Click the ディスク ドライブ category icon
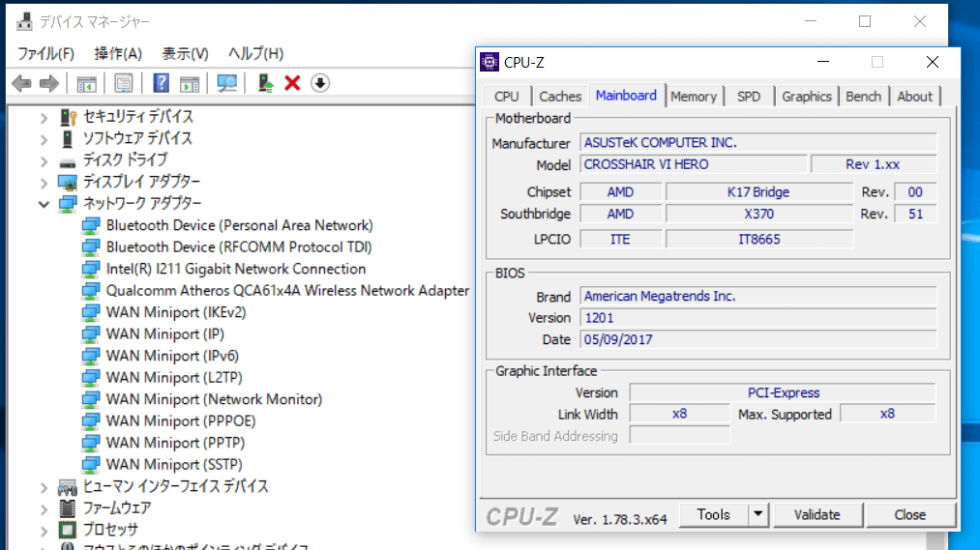The height and width of the screenshot is (550, 980). coord(68,162)
